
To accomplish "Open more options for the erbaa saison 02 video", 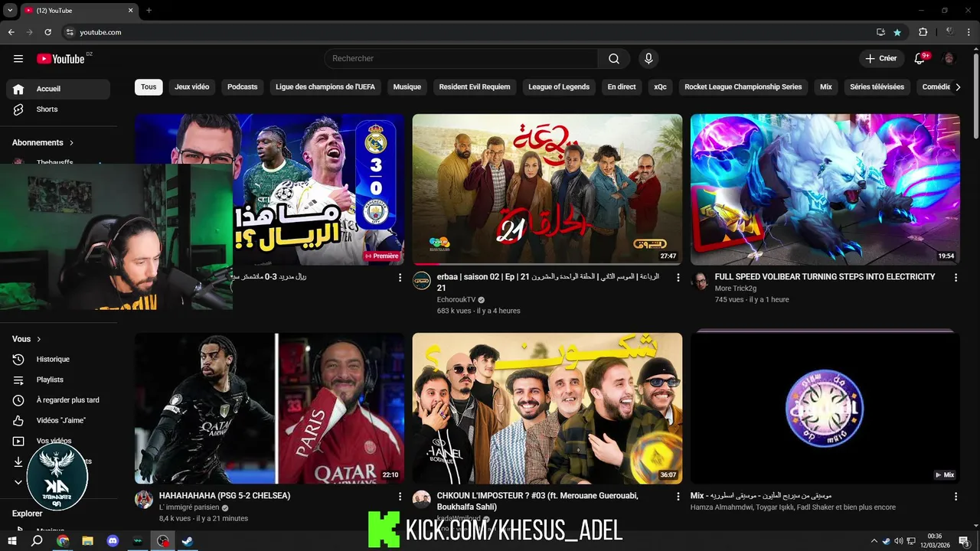I will click(x=678, y=278).
